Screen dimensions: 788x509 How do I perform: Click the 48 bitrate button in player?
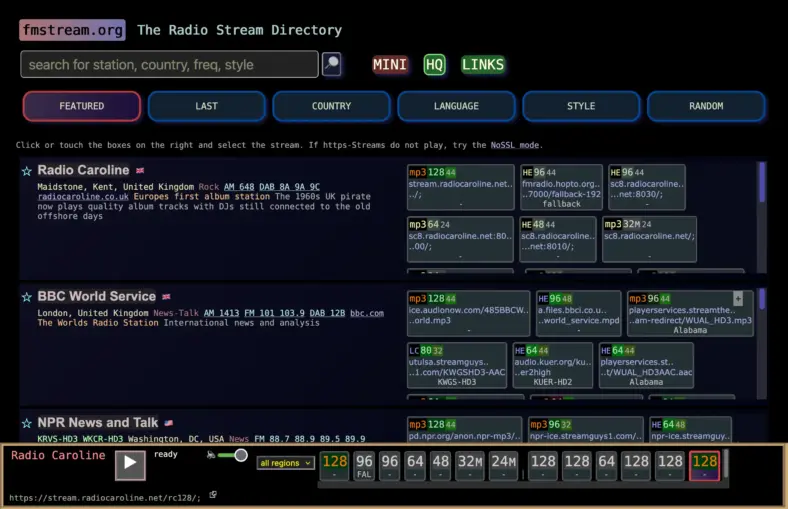(x=441, y=465)
